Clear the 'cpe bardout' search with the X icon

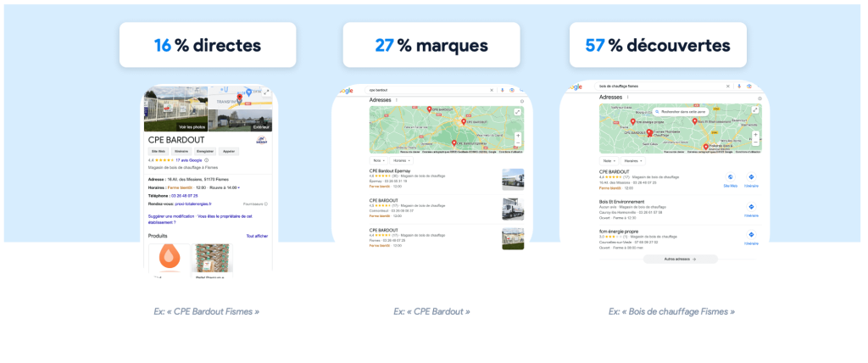coord(492,90)
